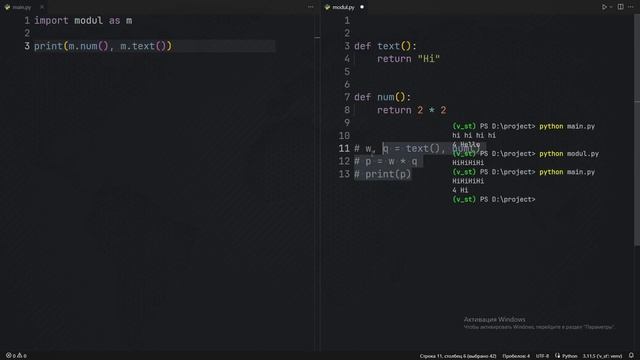
Task: Click 'python modul.py' terminal command
Action: [x=569, y=154]
